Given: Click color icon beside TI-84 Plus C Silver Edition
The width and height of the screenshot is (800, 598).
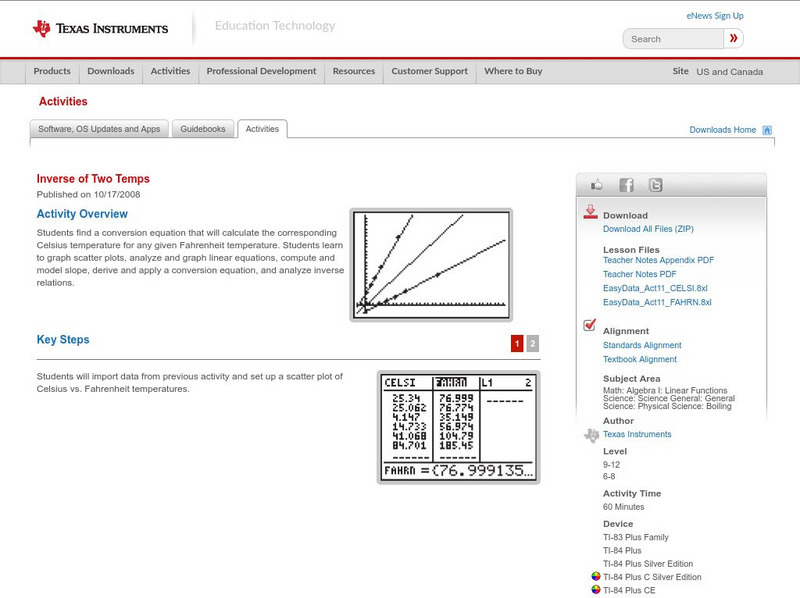Looking at the screenshot, I should 595,576.
